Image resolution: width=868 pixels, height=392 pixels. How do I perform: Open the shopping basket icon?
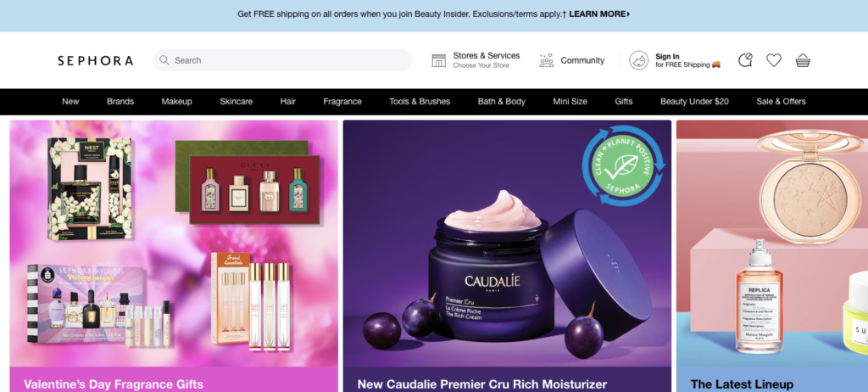803,60
